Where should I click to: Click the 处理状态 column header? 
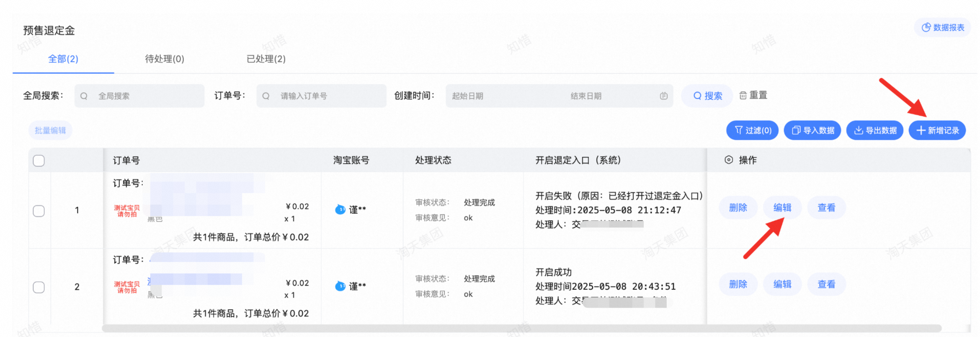pos(433,160)
